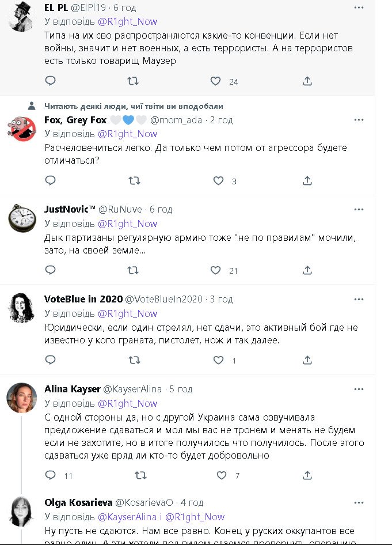Open JustNovic's pocket watch avatar
392x545 pixels.
click(22, 218)
